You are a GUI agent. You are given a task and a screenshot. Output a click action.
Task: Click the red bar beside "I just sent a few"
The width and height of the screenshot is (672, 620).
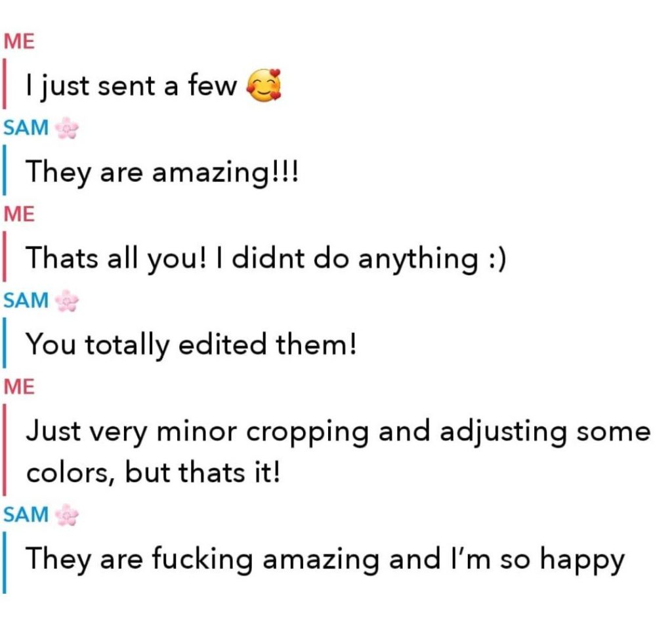(x=5, y=86)
